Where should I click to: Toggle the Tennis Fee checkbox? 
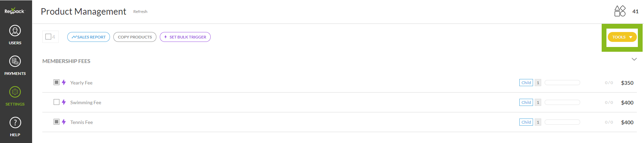coord(57,122)
